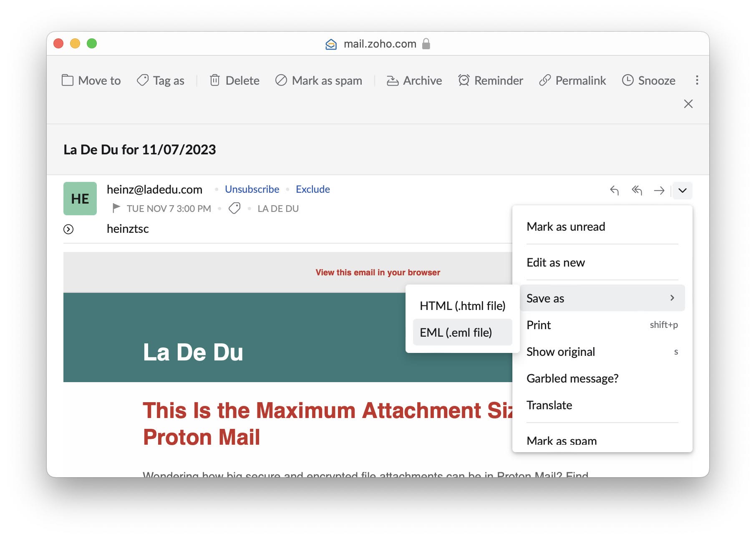The image size is (756, 539).
Task: Select Print from the menu
Action: click(x=602, y=325)
